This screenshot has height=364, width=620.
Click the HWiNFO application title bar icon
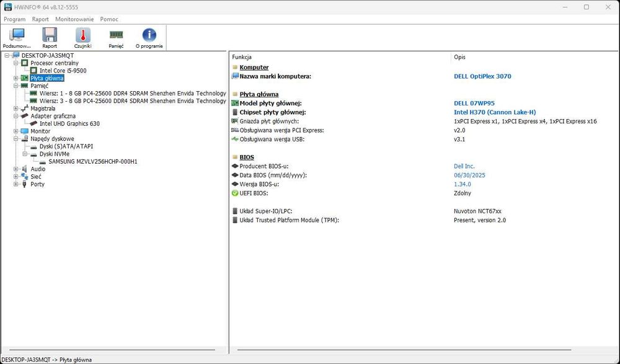8,7
